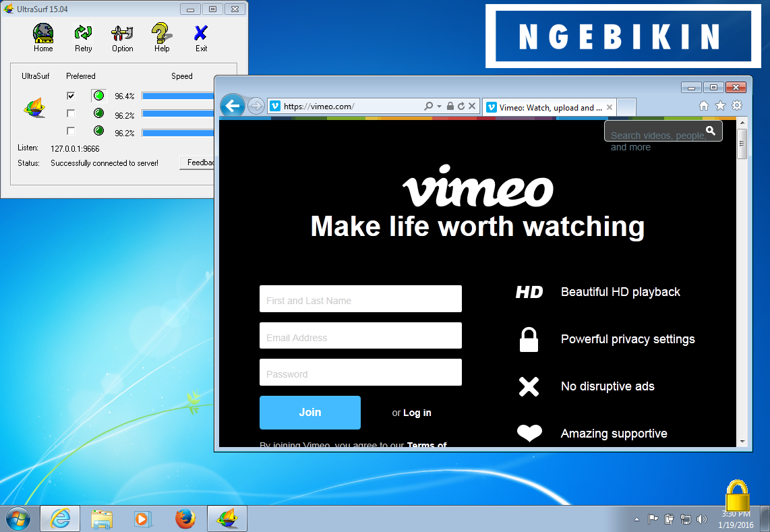Click the Log in link
Viewport: 770px width, 532px height.
[417, 413]
